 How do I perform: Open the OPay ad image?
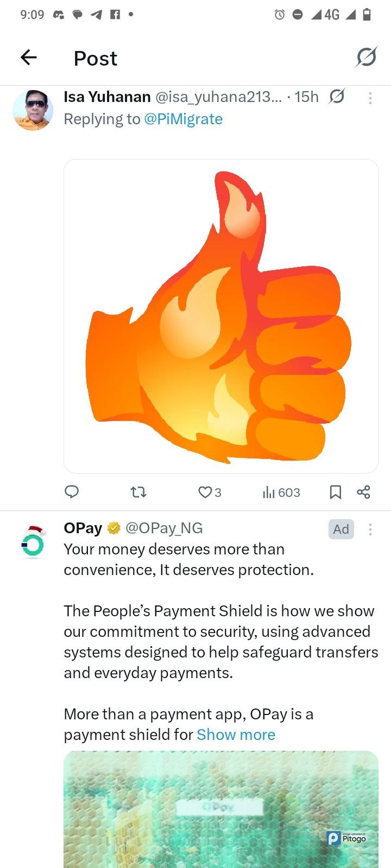pyautogui.click(x=221, y=808)
